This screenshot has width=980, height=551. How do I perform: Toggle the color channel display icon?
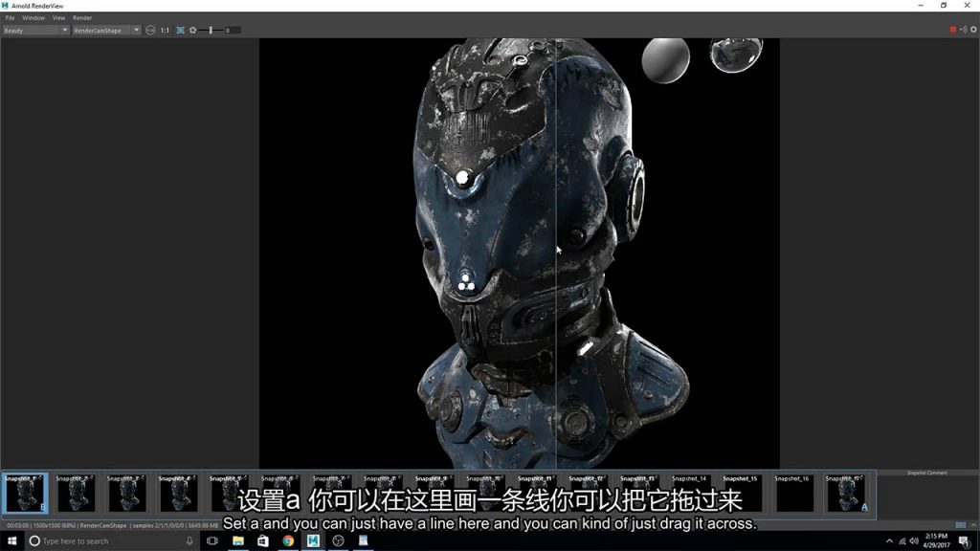(x=150, y=30)
